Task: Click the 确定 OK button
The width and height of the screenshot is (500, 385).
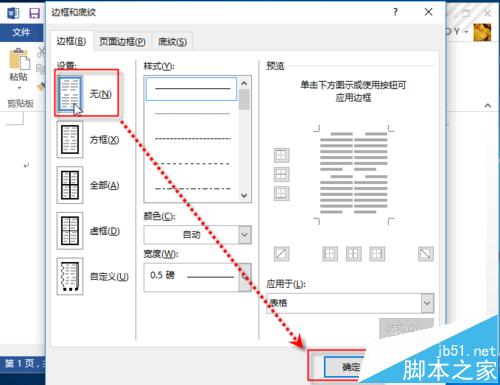Action: pos(347,367)
